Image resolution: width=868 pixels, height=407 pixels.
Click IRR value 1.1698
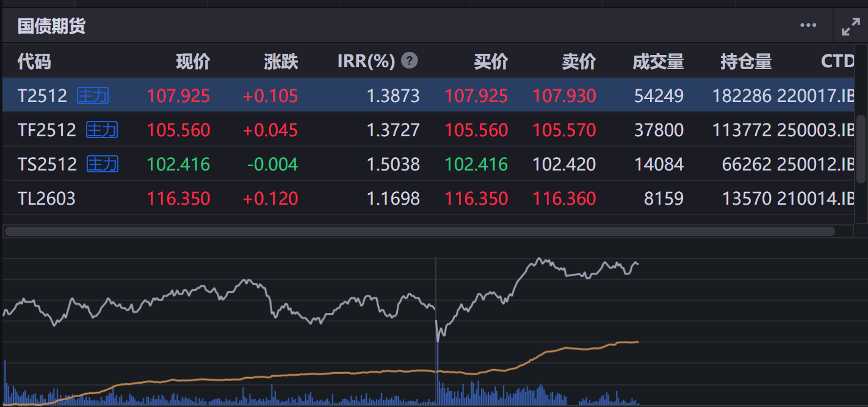click(x=393, y=199)
